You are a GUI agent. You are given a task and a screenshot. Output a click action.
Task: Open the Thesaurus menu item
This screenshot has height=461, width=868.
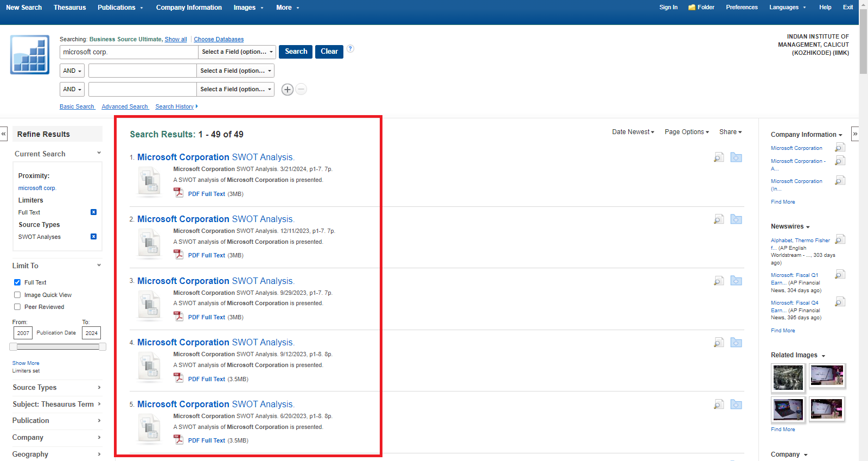(69, 8)
